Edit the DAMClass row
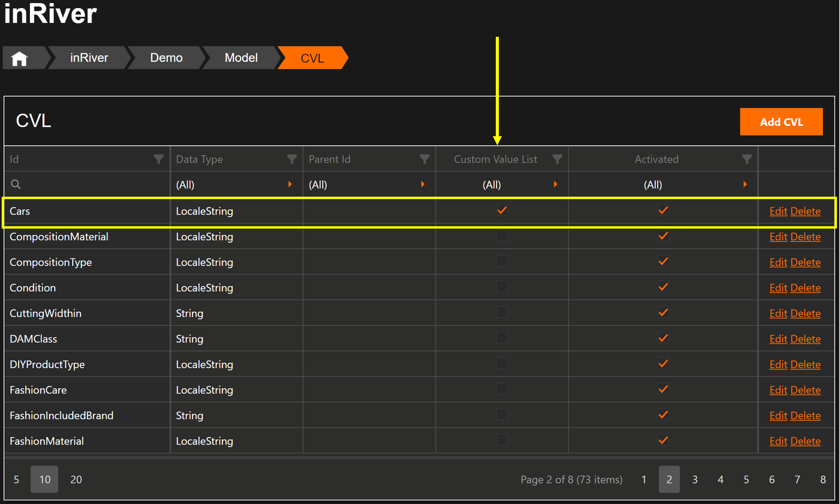This screenshot has height=504, width=840. [779, 339]
